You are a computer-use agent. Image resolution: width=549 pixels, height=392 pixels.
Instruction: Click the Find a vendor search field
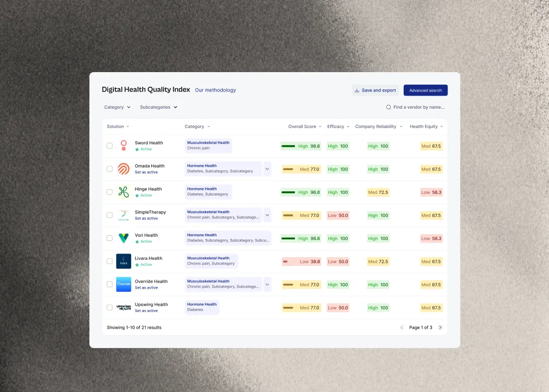click(415, 107)
